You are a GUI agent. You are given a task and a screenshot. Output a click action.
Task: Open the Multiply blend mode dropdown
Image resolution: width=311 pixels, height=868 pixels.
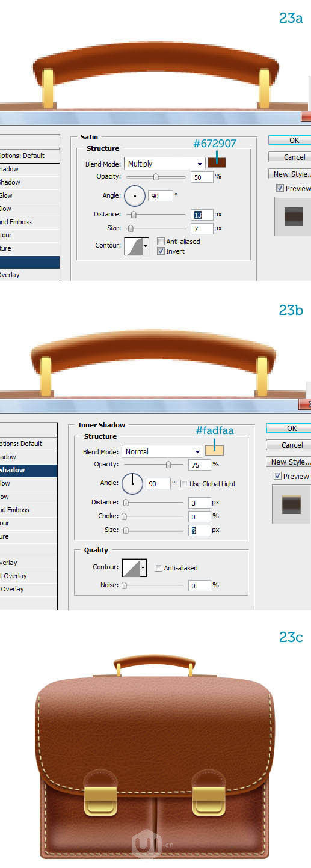click(x=164, y=164)
